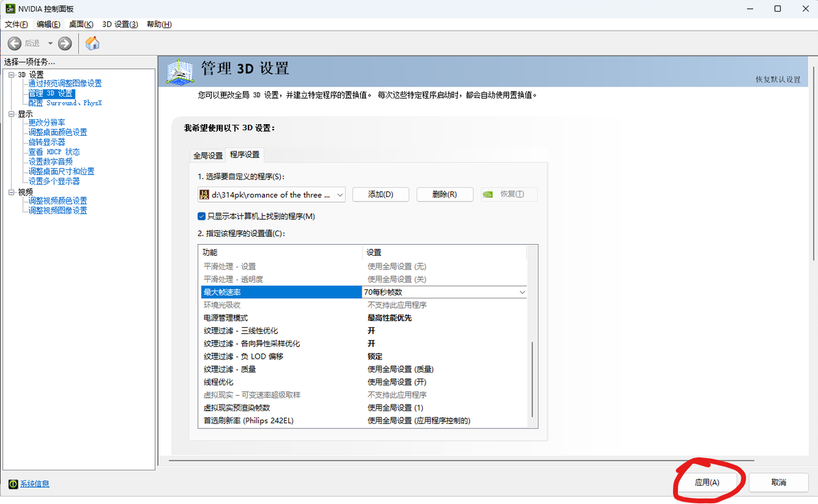Select the 首选刷新率 (Philips 242EL) row
The image size is (818, 504).
click(364, 420)
